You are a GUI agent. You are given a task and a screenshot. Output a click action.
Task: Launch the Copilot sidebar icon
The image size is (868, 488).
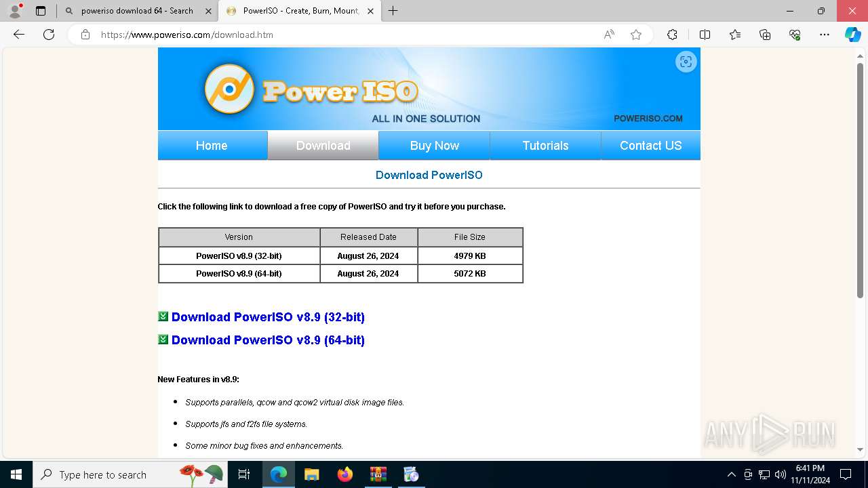coord(852,35)
